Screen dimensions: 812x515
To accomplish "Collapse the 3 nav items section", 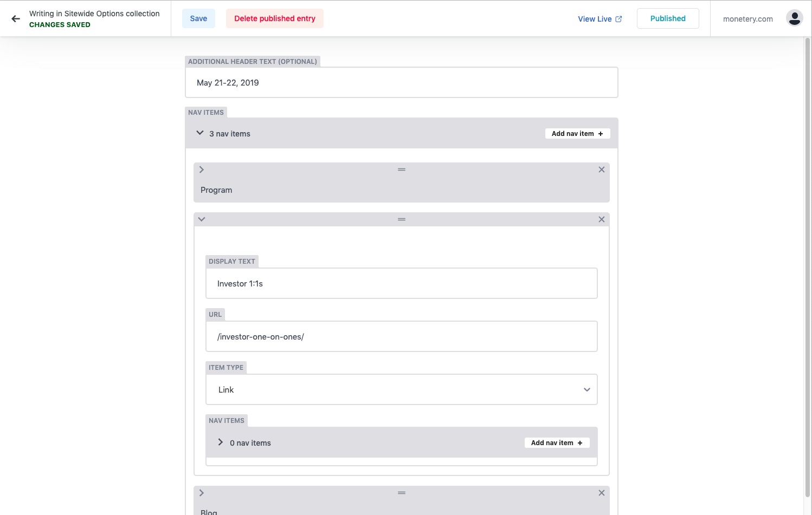I will click(x=200, y=132).
